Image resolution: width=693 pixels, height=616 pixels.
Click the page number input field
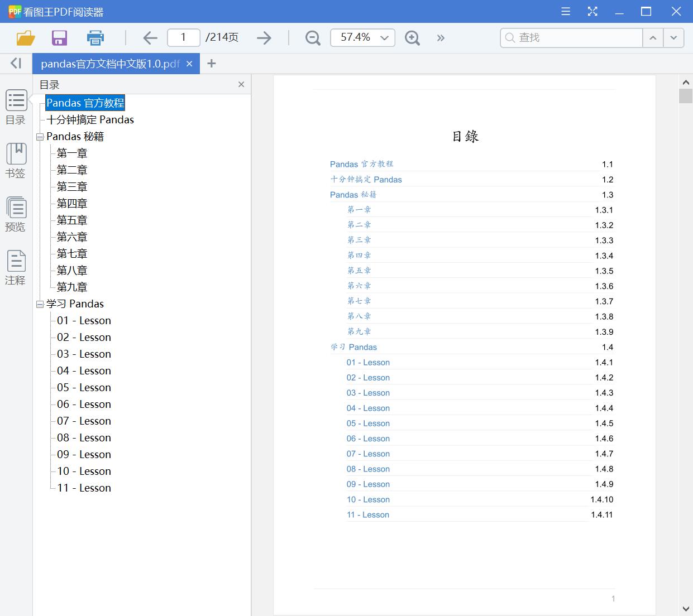tap(183, 37)
